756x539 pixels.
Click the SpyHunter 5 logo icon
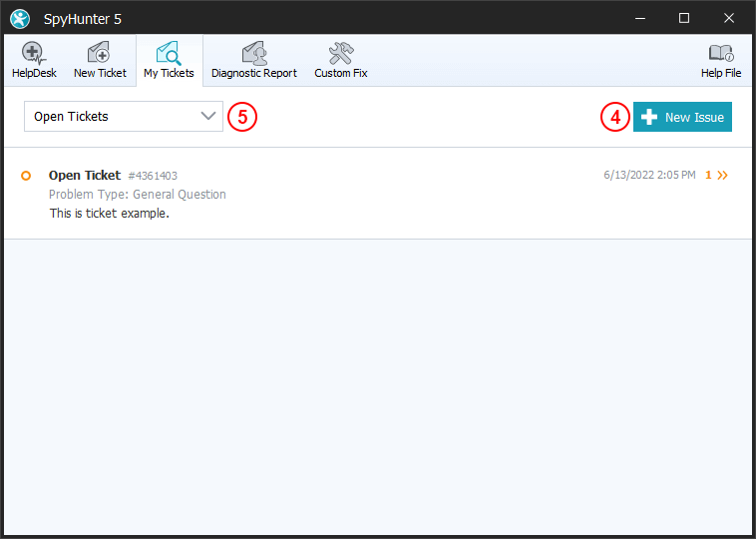[x=20, y=18]
